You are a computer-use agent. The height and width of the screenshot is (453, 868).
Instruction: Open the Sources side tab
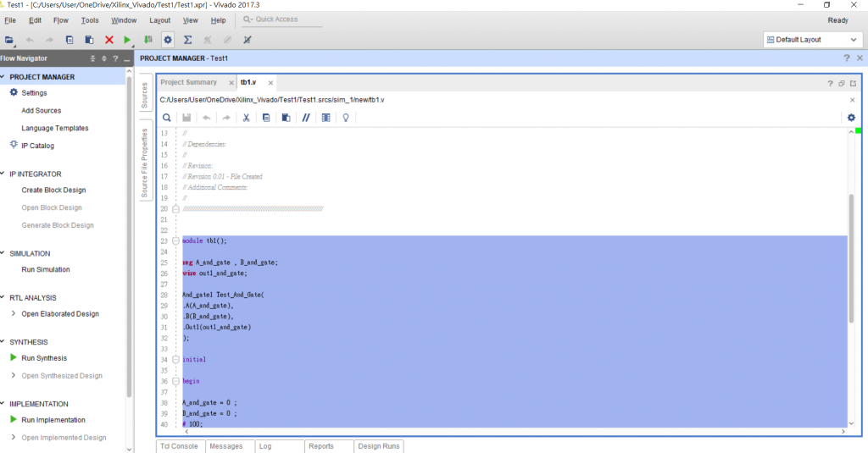(144, 95)
